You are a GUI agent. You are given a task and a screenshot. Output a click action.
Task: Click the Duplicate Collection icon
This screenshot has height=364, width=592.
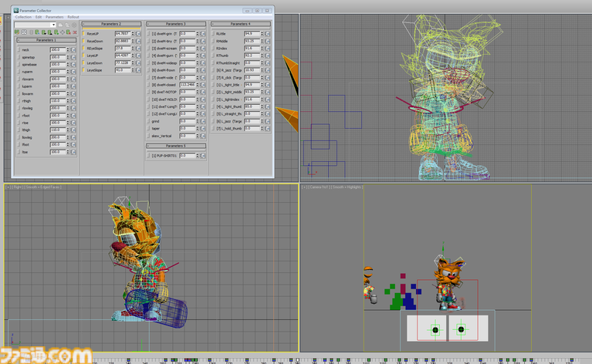[67, 25]
